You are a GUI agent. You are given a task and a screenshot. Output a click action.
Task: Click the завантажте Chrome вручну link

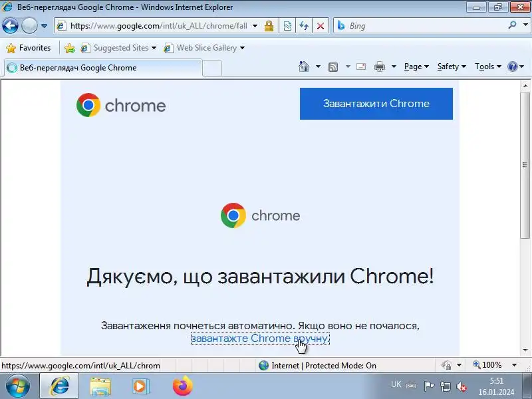(x=260, y=338)
